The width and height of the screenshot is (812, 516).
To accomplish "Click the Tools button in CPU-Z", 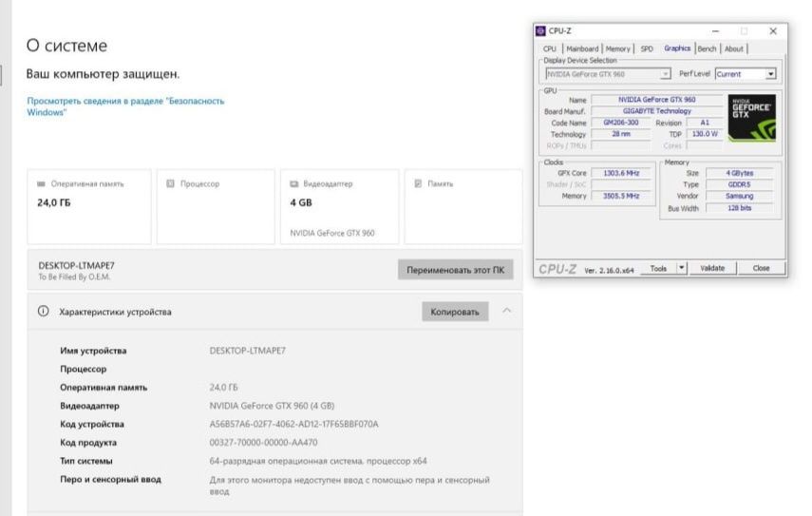I will click(658, 268).
